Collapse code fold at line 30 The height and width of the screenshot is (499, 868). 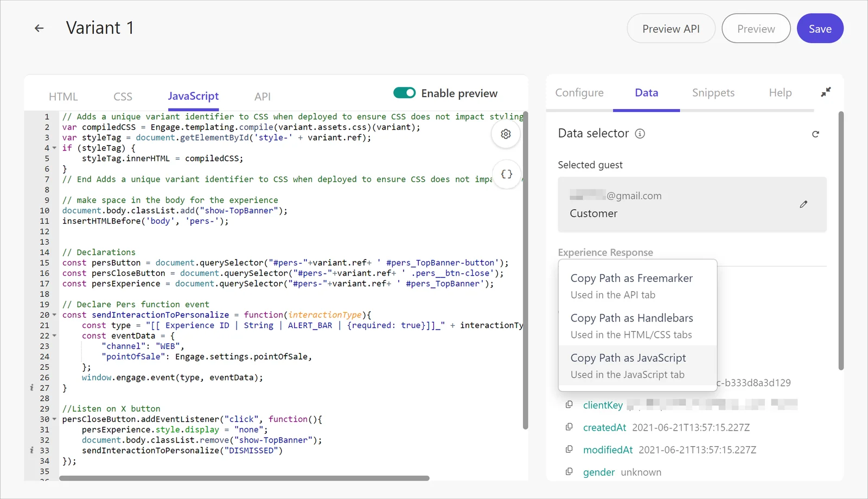point(54,419)
